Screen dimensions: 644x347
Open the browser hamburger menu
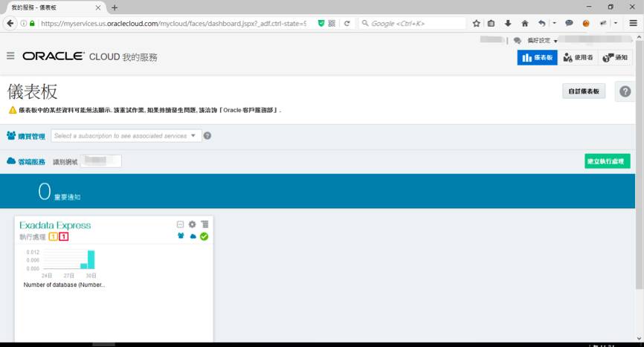pos(633,23)
